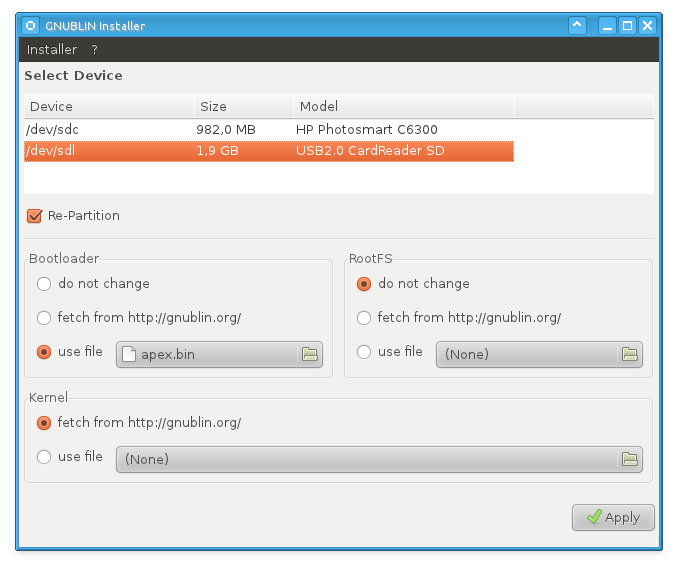
Task: Click the GNUBLIN Installer title text
Action: pyautogui.click(x=95, y=26)
